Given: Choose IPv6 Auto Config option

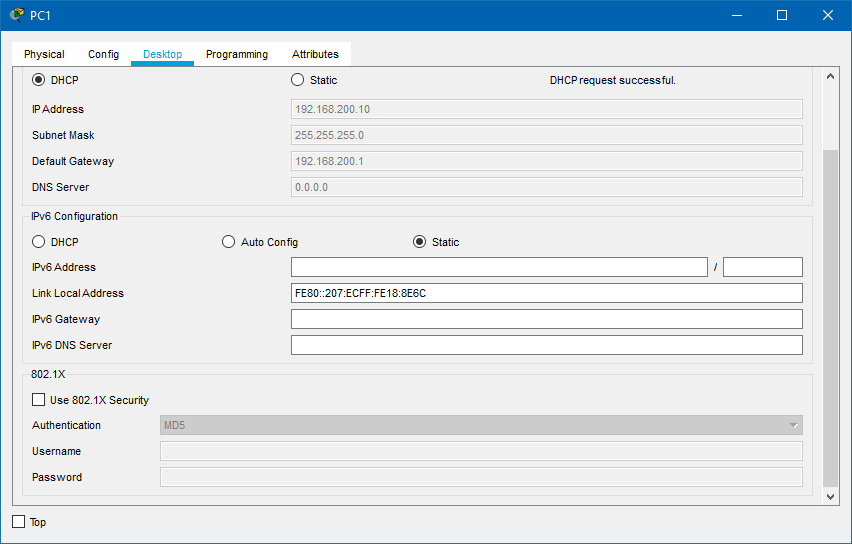Looking at the screenshot, I should click(x=228, y=242).
